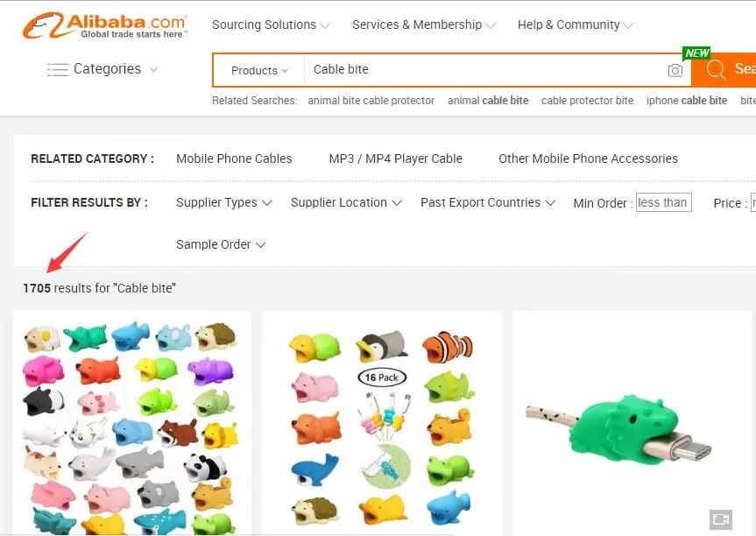Open the Help & Community menu
The image size is (756, 536).
point(576,25)
